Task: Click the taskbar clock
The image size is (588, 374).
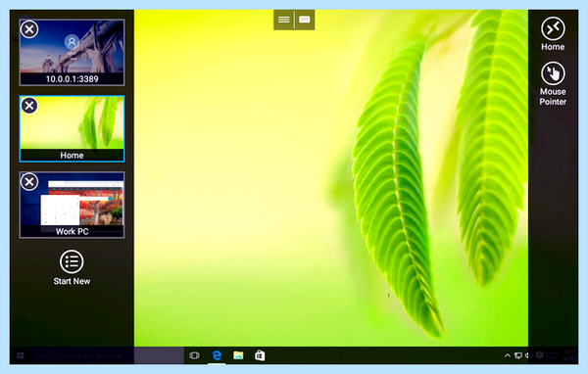Action: point(569,355)
